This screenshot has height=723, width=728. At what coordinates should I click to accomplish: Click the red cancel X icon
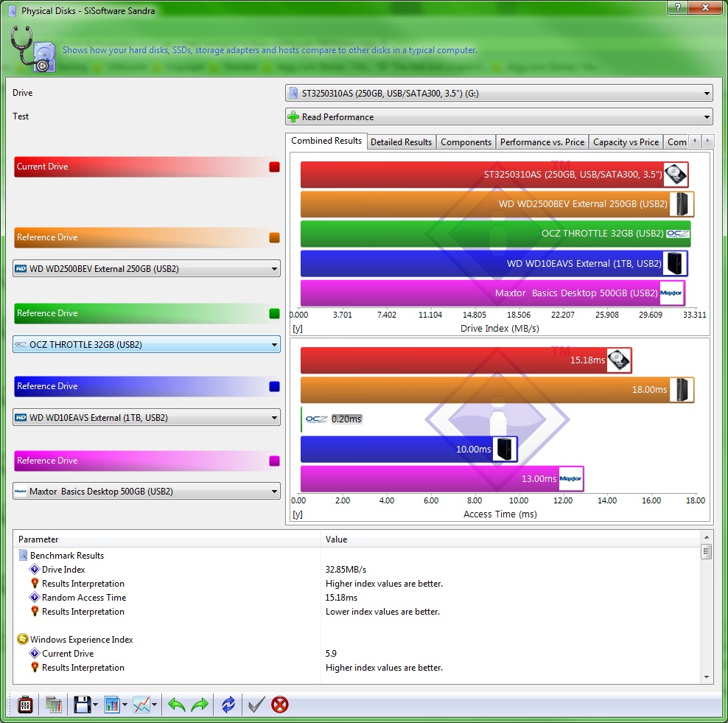point(280,705)
